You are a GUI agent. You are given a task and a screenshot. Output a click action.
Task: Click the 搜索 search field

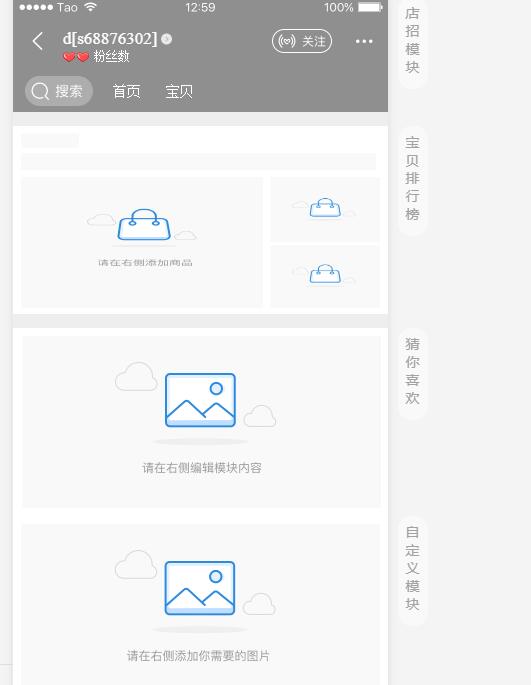59,91
